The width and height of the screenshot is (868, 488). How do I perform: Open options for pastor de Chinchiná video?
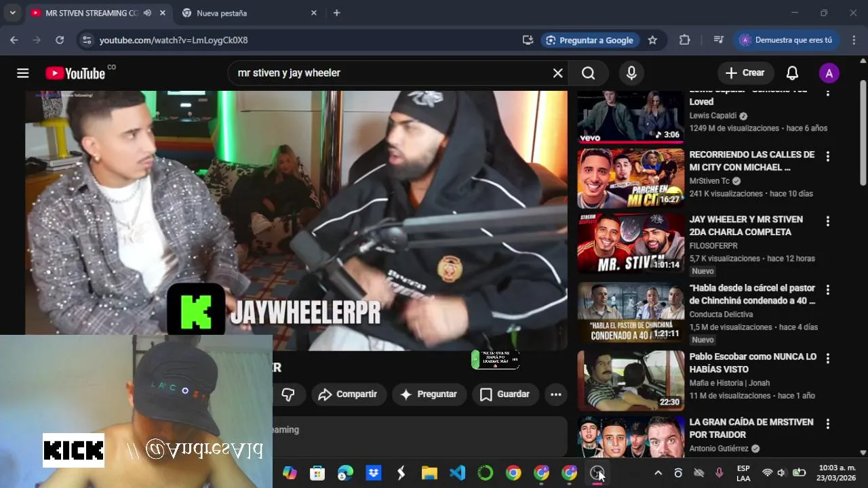828,290
